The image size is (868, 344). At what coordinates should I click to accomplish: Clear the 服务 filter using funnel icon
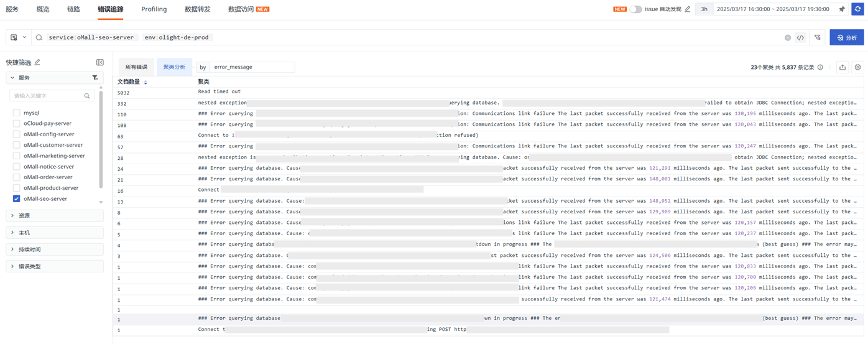coord(95,78)
